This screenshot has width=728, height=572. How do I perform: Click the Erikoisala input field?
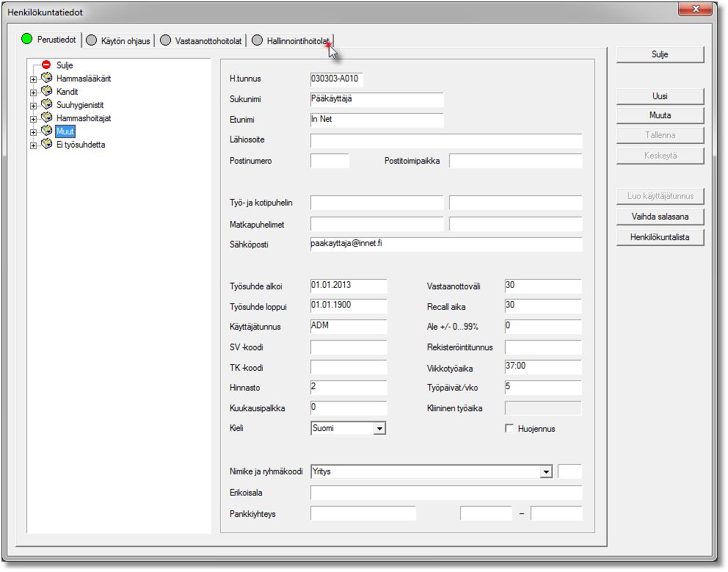click(x=446, y=493)
